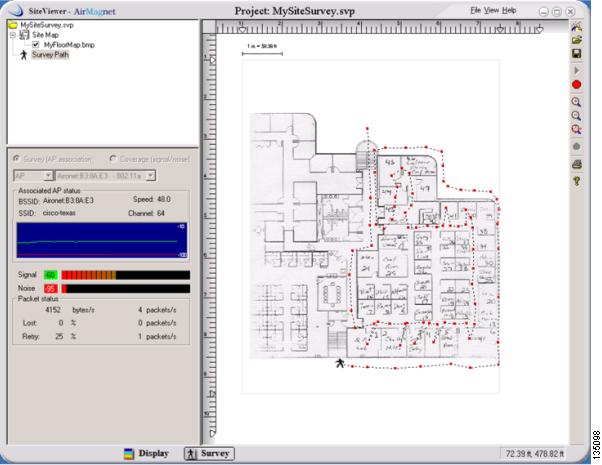Click the Signal level bar meter
Image resolution: width=602 pixels, height=465 pixels.
(126, 275)
